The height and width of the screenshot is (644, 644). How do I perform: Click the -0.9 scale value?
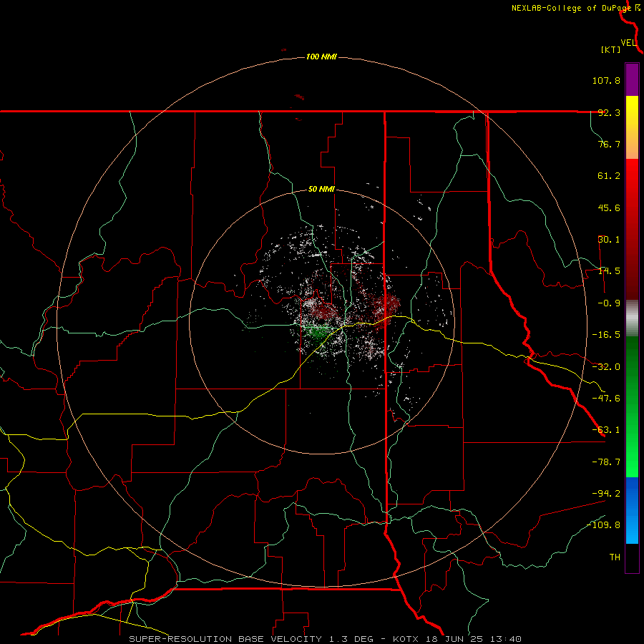(609, 303)
